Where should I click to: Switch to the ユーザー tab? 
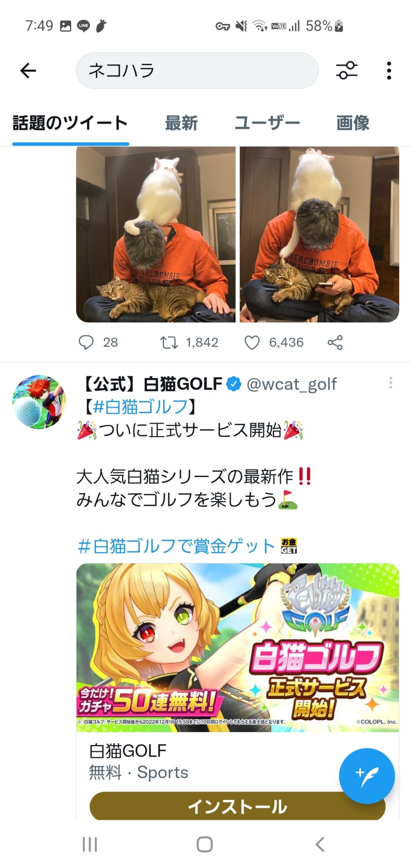point(267,123)
